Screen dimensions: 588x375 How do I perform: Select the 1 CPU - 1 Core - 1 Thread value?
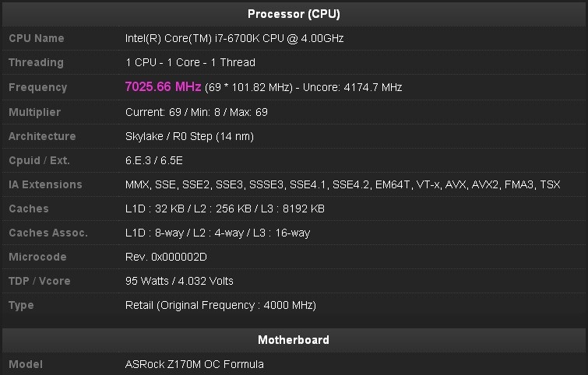click(190, 62)
